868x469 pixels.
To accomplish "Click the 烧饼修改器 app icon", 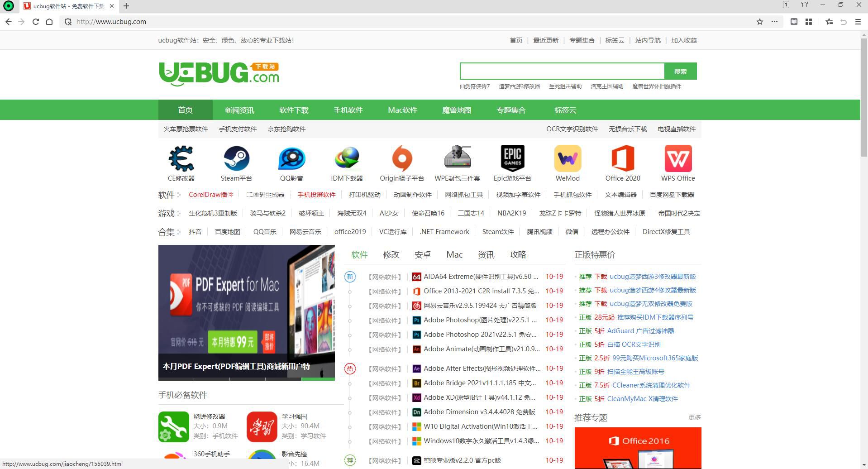I will pos(174,426).
